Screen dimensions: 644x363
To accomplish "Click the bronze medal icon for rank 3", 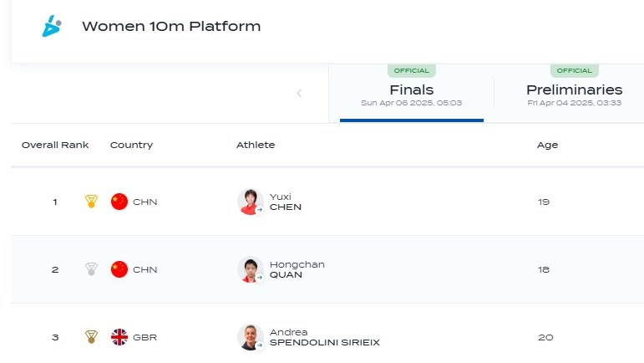I will (x=91, y=337).
